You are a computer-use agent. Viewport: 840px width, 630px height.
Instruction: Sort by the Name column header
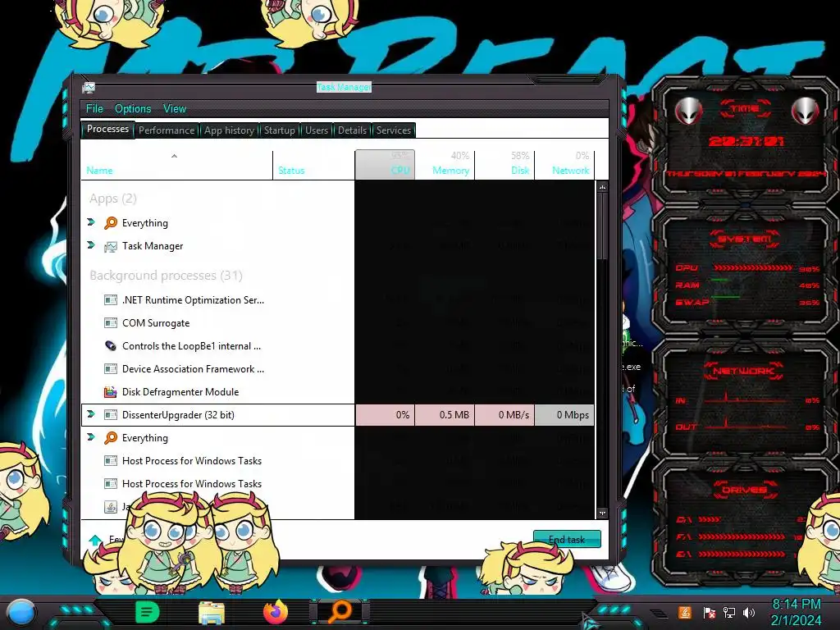tap(177, 165)
